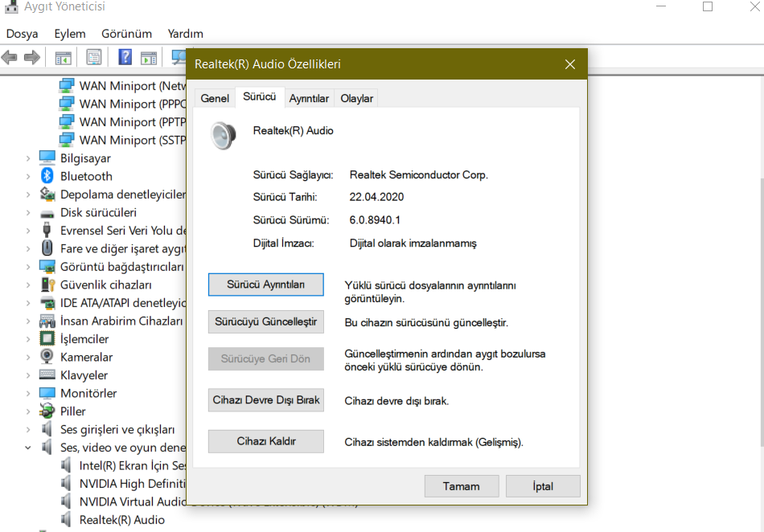Viewport: 764px width, 532px height.
Task: Click the Sürücü Ayrıntıları button
Action: pos(265,284)
